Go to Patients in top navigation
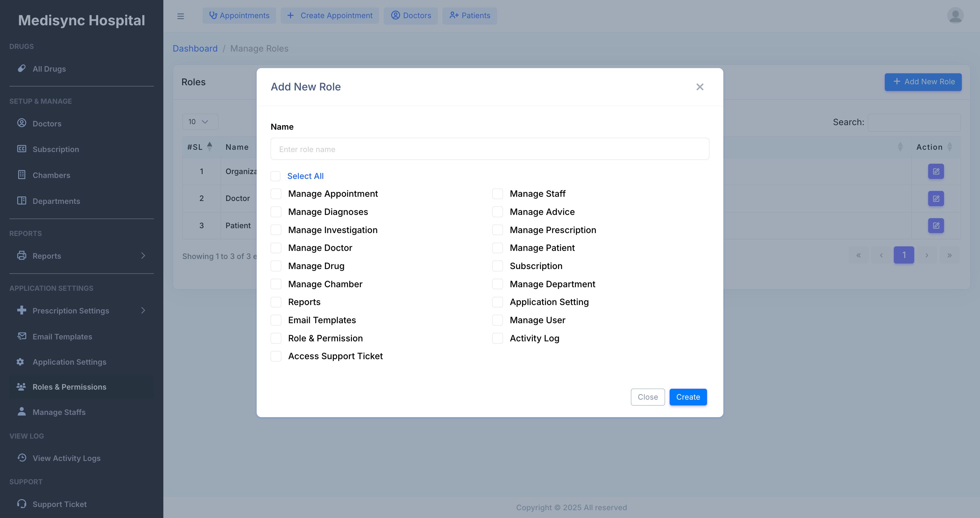 (470, 16)
